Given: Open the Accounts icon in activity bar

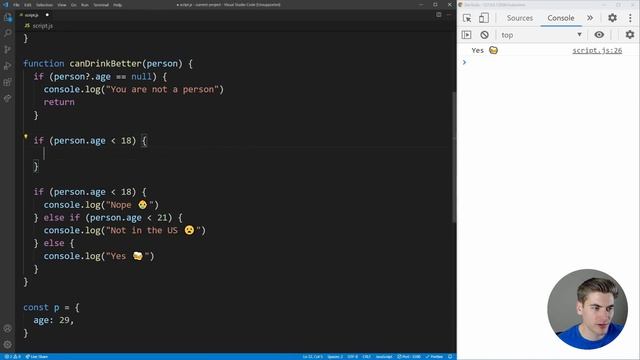Looking at the screenshot, I should 8,329.
